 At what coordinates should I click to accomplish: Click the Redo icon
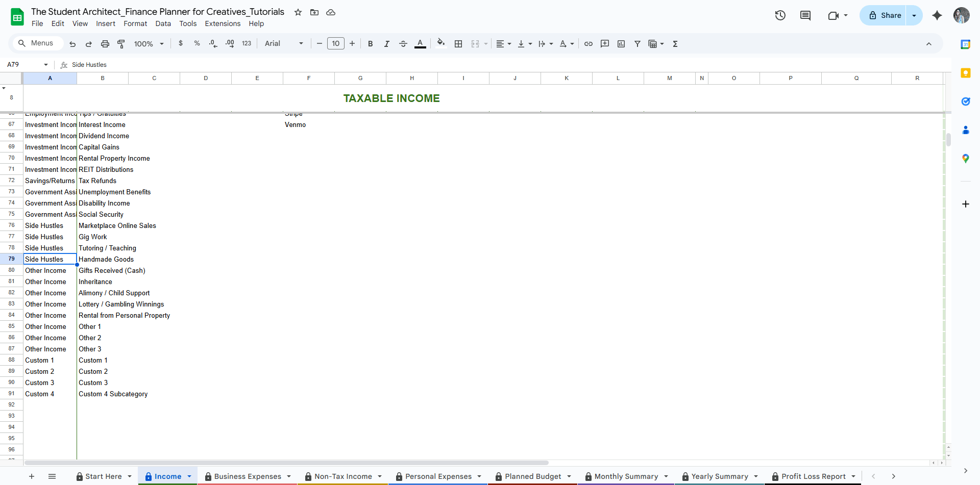pyautogui.click(x=89, y=44)
